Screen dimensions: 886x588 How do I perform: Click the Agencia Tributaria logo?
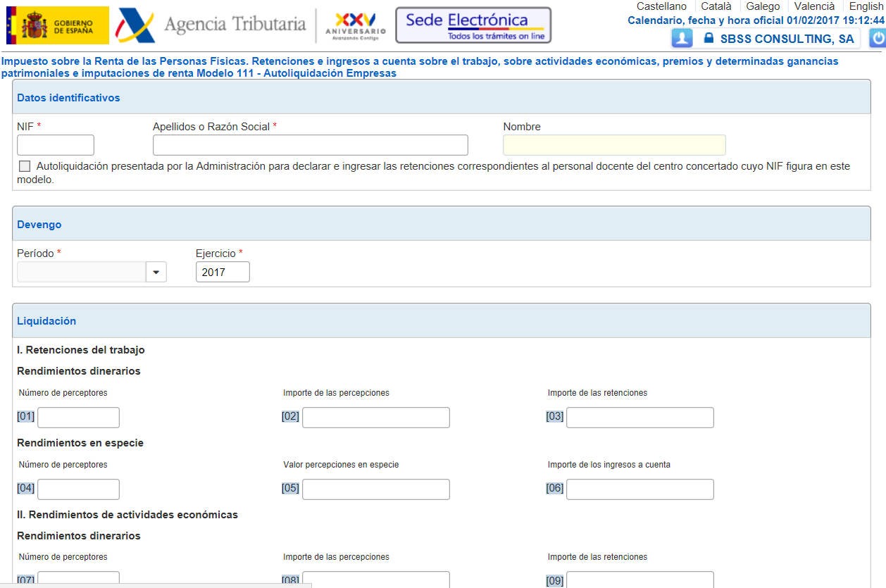(213, 25)
